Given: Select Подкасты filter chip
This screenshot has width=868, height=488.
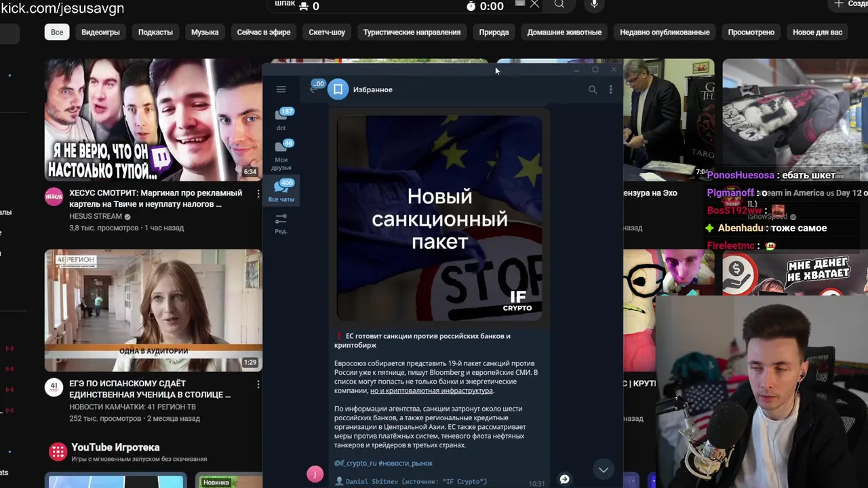Looking at the screenshot, I should pos(155,32).
